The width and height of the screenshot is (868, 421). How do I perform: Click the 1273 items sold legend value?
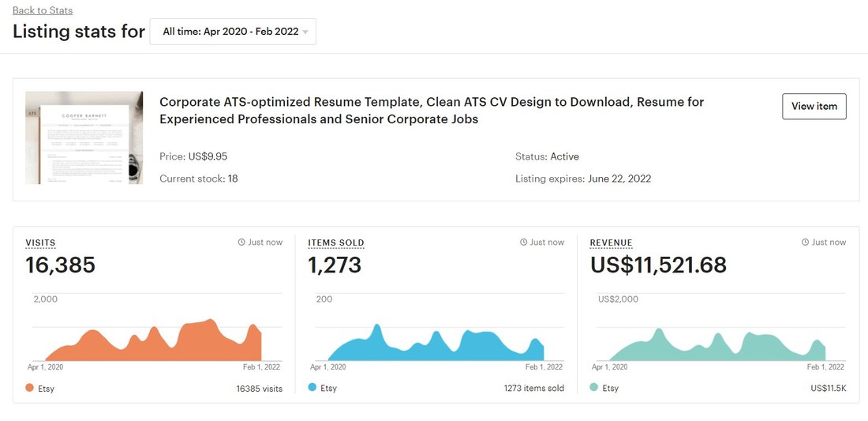point(534,389)
